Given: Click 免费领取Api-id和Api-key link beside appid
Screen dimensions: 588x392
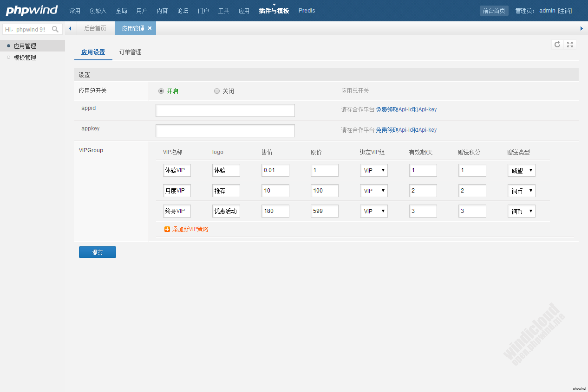Looking at the screenshot, I should [406, 110].
